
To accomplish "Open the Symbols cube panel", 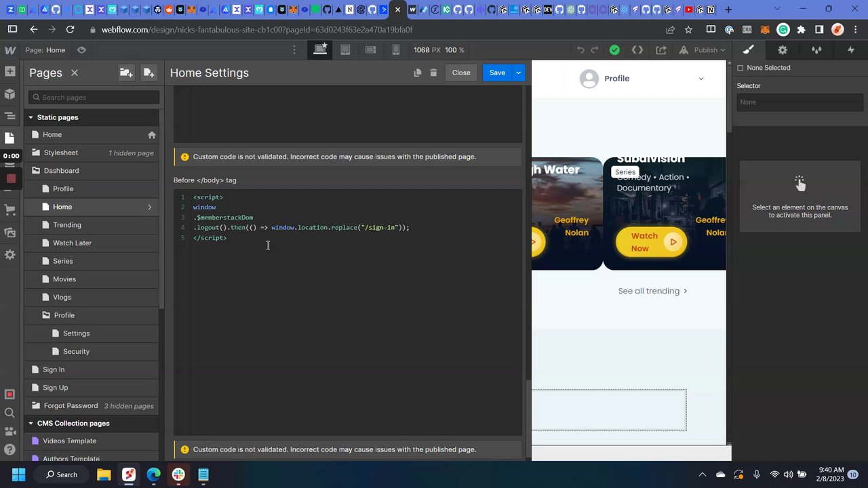I will point(9,94).
